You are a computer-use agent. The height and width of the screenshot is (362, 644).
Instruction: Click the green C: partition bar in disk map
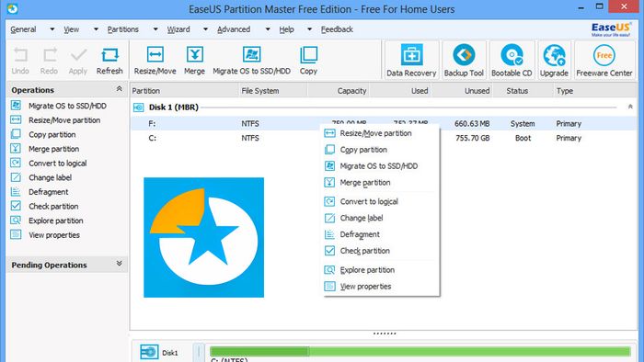pyautogui.click(x=420, y=351)
